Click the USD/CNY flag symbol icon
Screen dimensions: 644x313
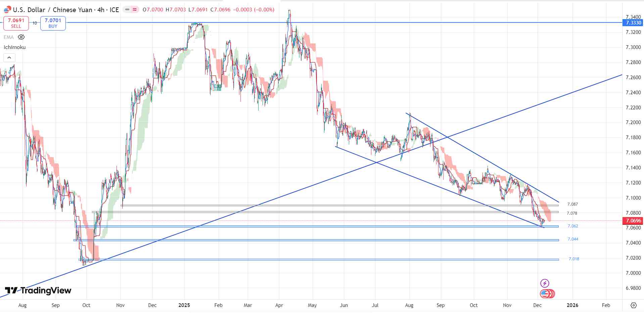pyautogui.click(x=7, y=9)
